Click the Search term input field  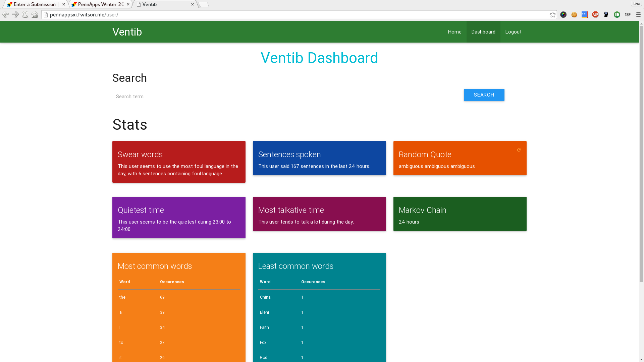pyautogui.click(x=284, y=97)
